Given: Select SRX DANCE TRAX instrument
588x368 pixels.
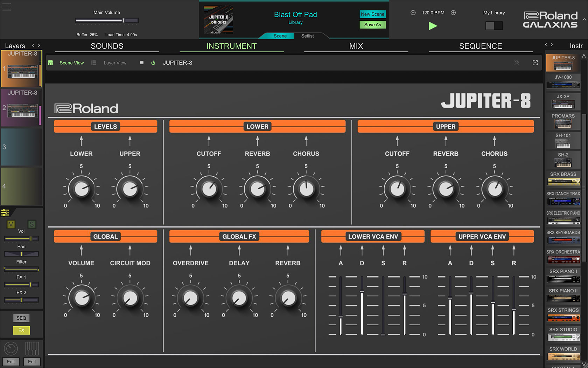Looking at the screenshot, I should pyautogui.click(x=563, y=198).
